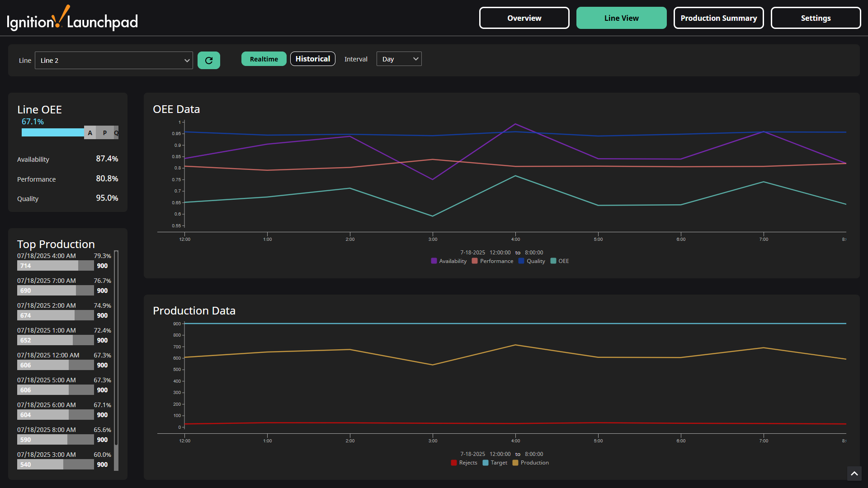Click the A segment on the Line OEE bar
Screen dimensions: 868x488
90,132
